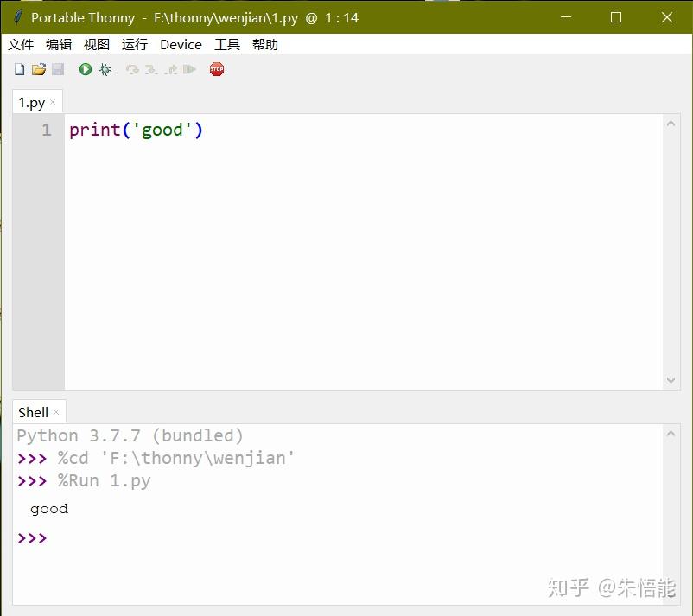Click the %cd 'F:\thonny\wenjian' Shell line
The height and width of the screenshot is (616, 693).
176,458
